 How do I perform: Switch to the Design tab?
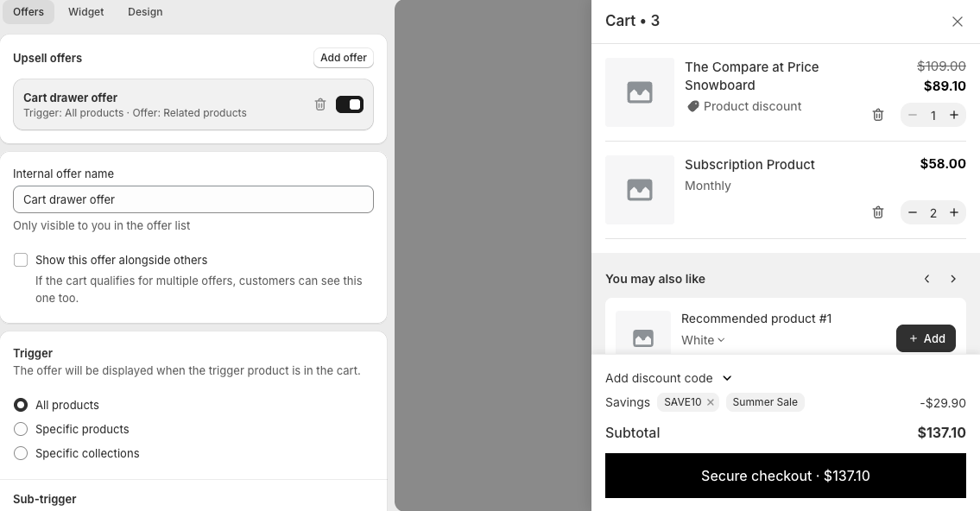point(145,12)
